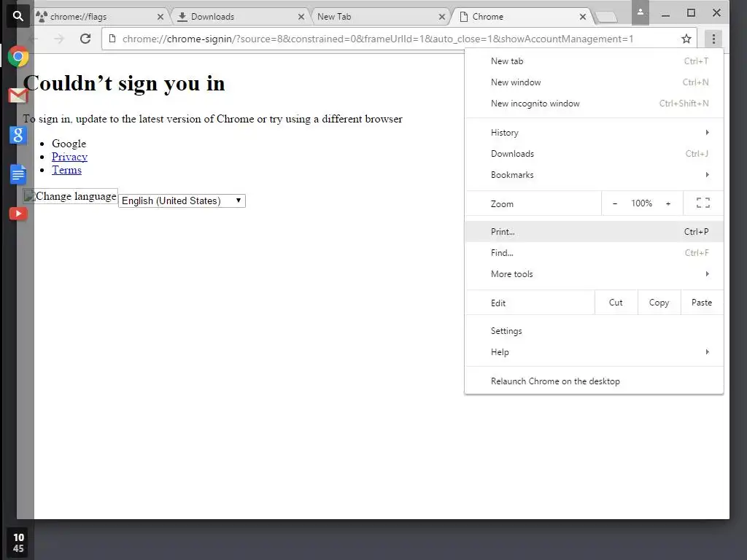Enter fullscreen from the Zoom row

pos(703,203)
